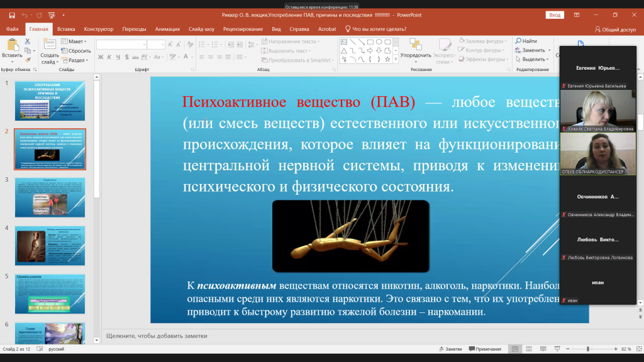Open the Макет layout dropdown
644x362 pixels.
[x=74, y=41]
